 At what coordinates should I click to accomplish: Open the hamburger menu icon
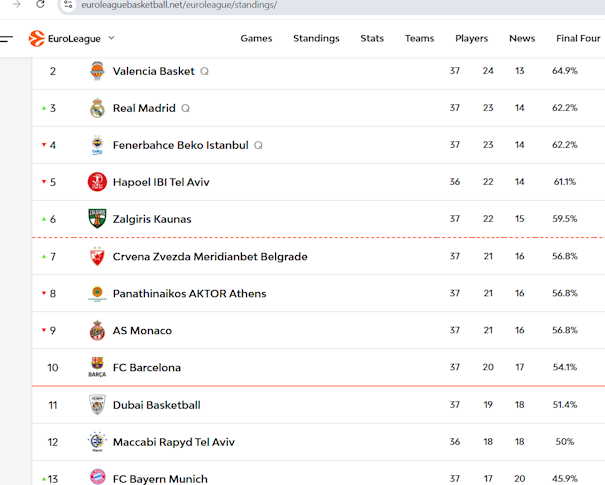[x=7, y=39]
